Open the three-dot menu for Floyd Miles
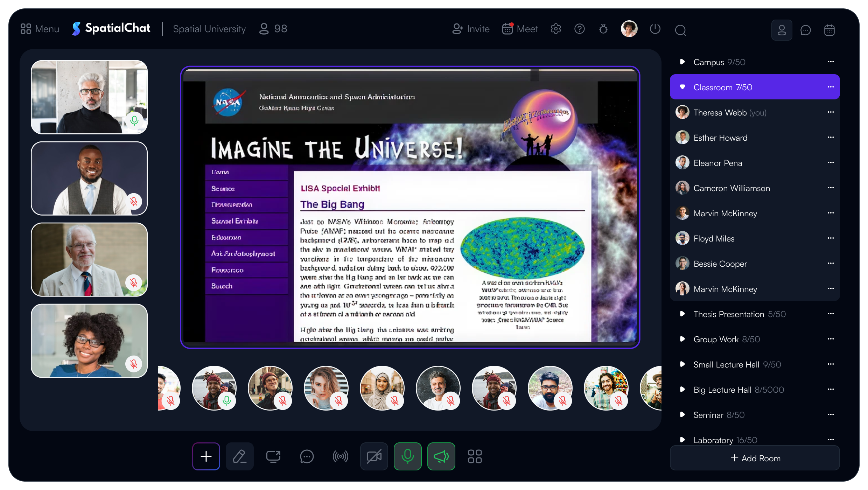 point(831,238)
